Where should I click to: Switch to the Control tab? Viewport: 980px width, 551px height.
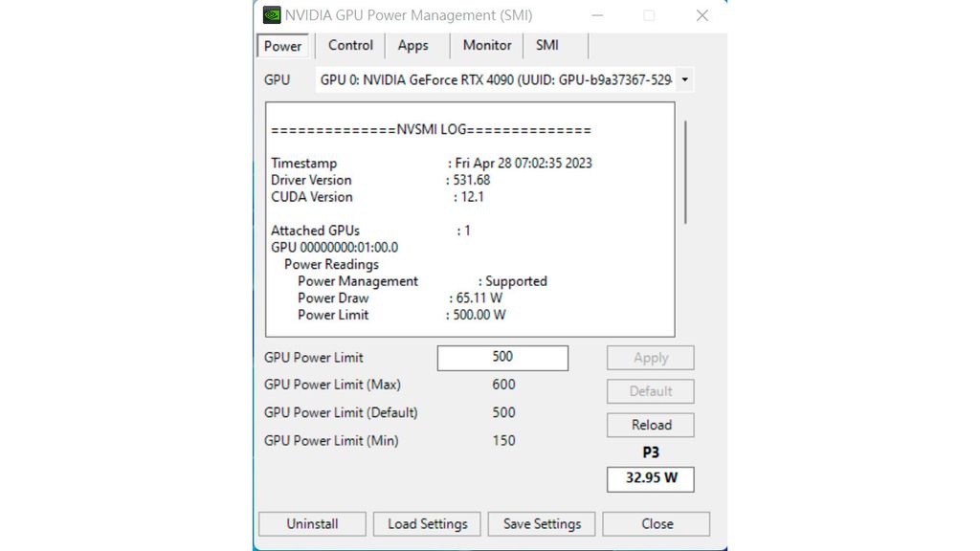(x=349, y=45)
